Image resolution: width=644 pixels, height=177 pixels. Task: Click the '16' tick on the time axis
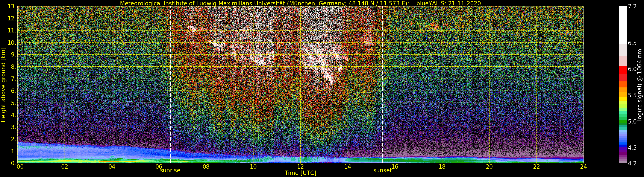tap(395, 167)
